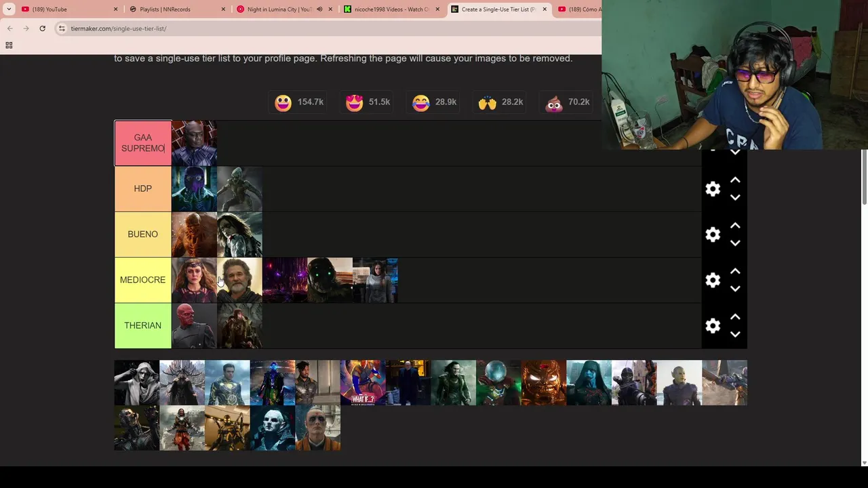Move the MEDIOCRE row up with its up arrow

tap(735, 271)
